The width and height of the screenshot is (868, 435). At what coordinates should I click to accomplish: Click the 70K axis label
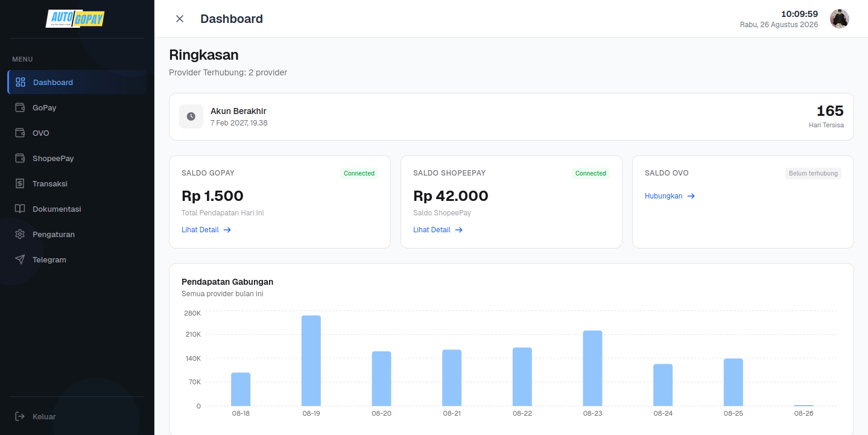tap(194, 382)
